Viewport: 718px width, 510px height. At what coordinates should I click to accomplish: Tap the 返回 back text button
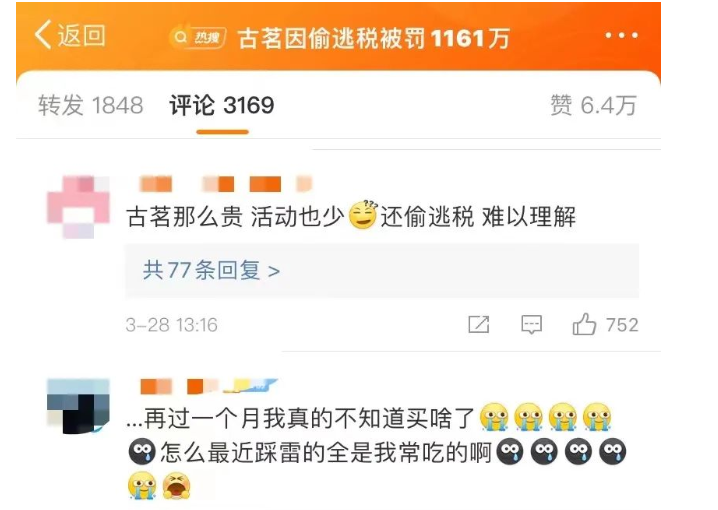(82, 35)
